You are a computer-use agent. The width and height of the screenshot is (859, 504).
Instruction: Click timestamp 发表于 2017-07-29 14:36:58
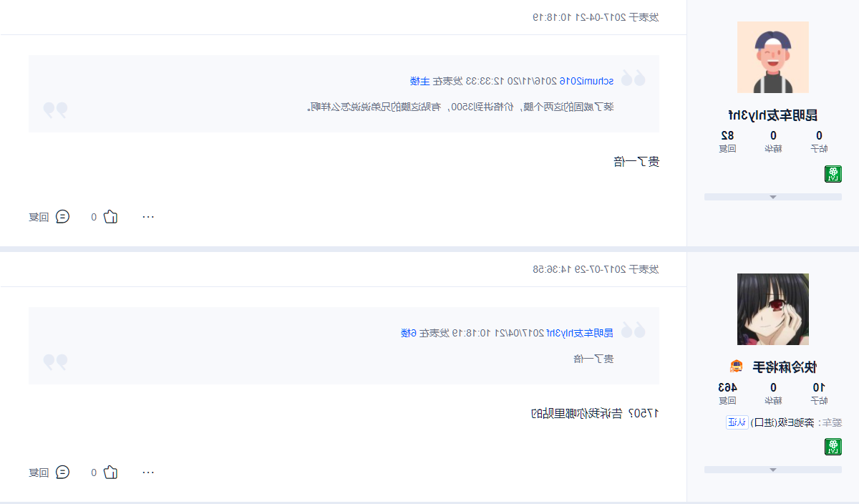(596, 269)
